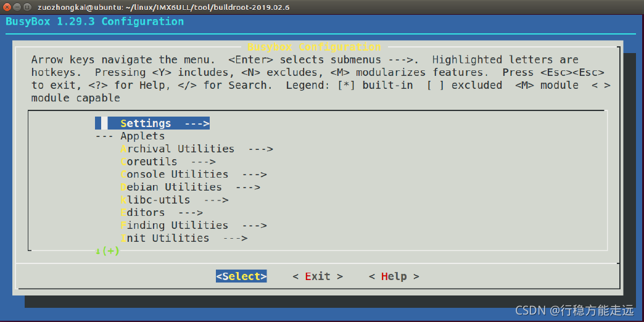Click the BusyBox 1.29.3 Configuration title
644x322 pixels.
click(x=94, y=22)
